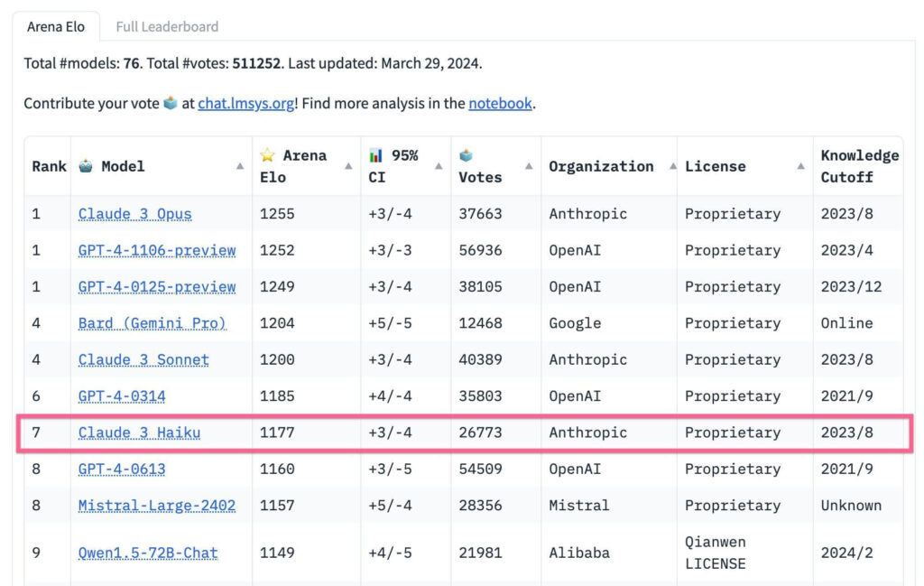Screen dimensions: 924x586
Task: Sort by License using its arrow
Action: pyautogui.click(x=801, y=166)
